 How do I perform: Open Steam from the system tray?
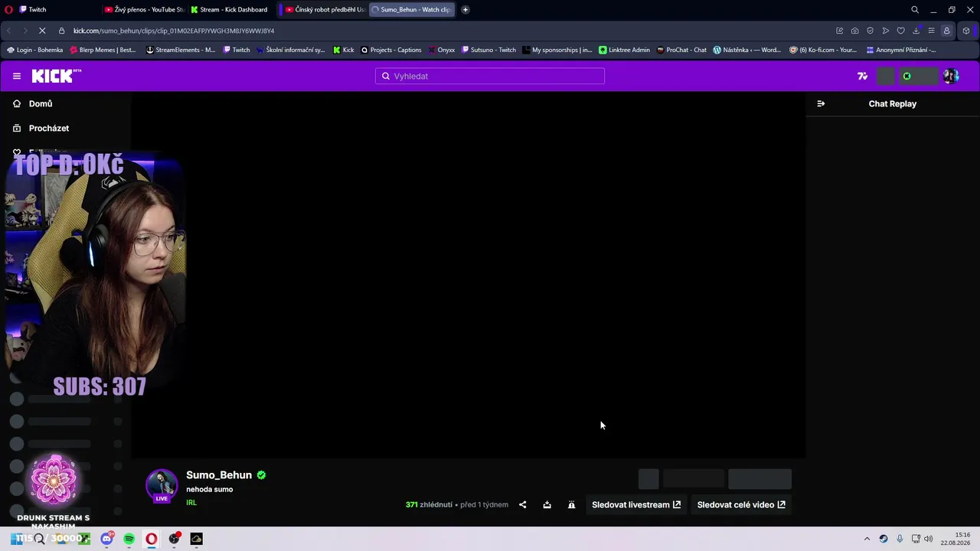(x=884, y=539)
